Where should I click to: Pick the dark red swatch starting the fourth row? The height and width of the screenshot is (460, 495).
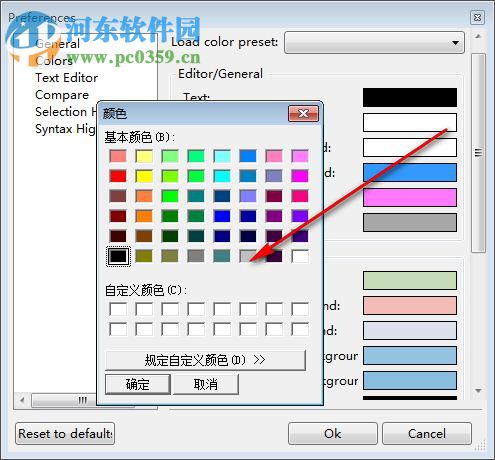(118, 216)
